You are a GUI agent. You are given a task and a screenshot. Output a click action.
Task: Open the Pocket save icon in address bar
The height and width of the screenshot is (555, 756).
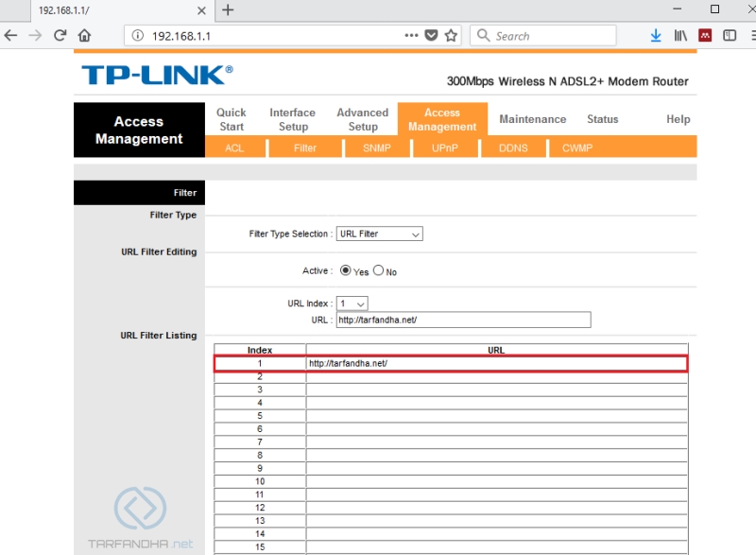[x=431, y=36]
